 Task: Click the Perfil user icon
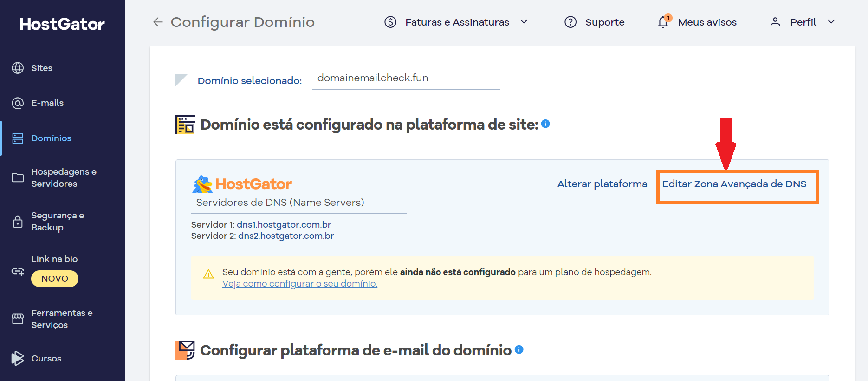(775, 22)
